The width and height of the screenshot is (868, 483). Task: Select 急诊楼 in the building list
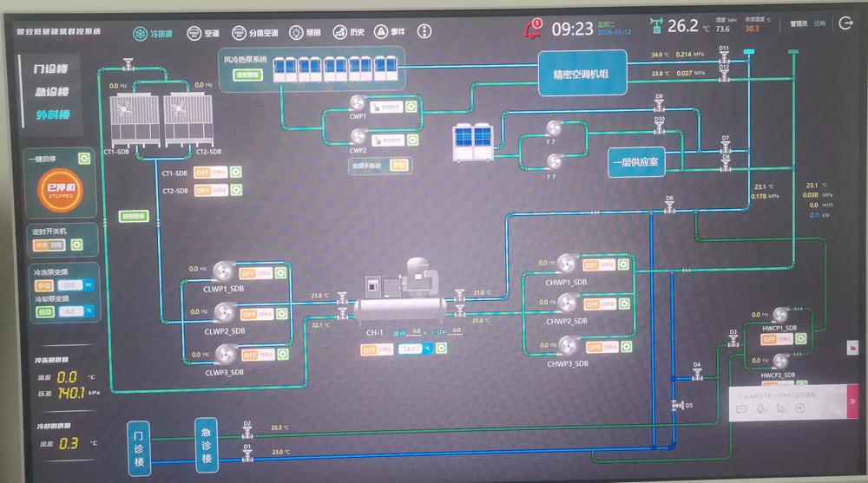[x=52, y=91]
